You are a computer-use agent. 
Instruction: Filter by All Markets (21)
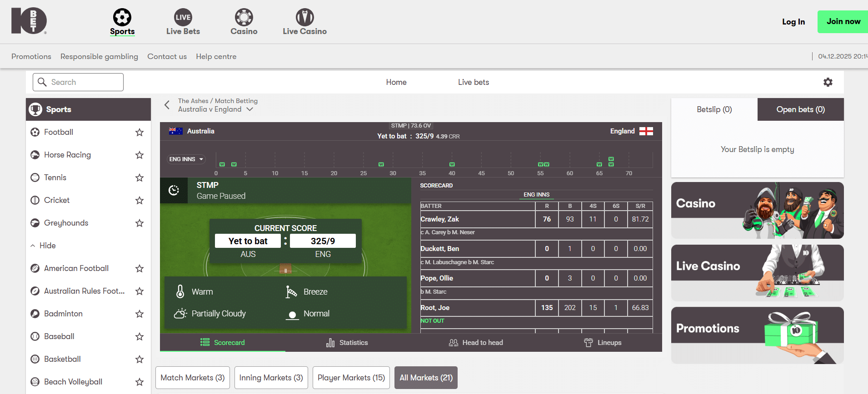(x=426, y=378)
